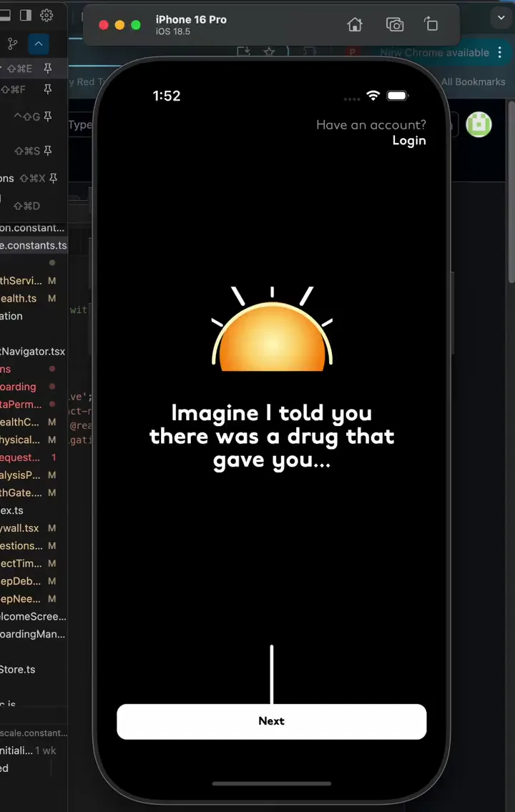
Task: Toggle the pin next to ⇧⌘E
Action: 48,69
